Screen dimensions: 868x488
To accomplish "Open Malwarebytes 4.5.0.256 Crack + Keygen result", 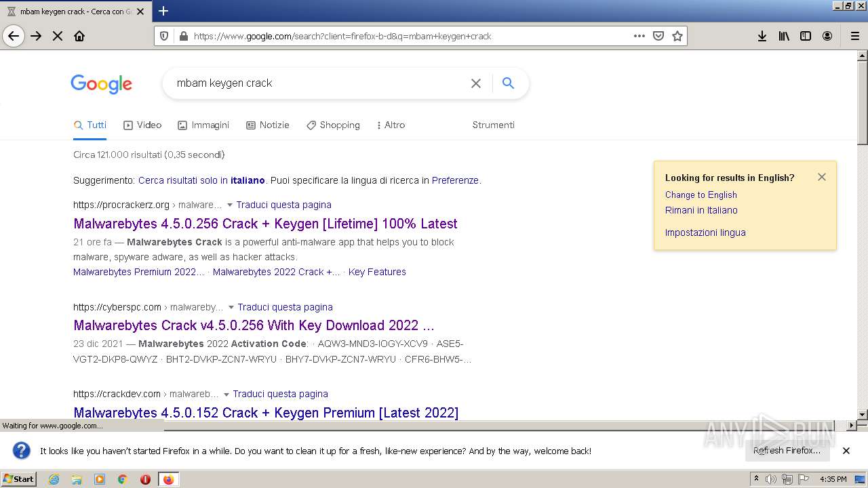I will 265,224.
